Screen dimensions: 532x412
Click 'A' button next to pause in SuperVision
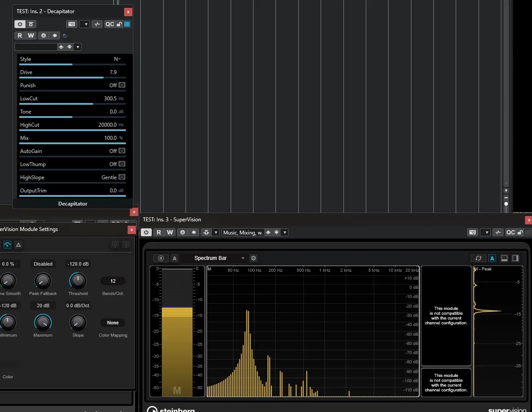175,258
